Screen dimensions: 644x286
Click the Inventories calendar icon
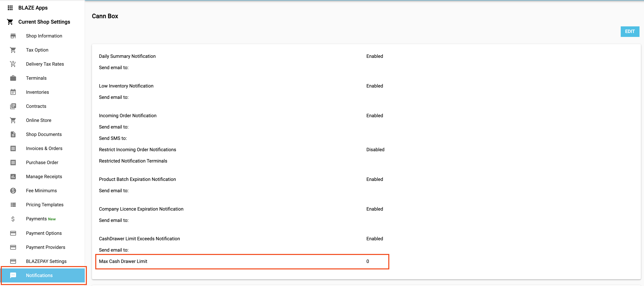pos(13,92)
